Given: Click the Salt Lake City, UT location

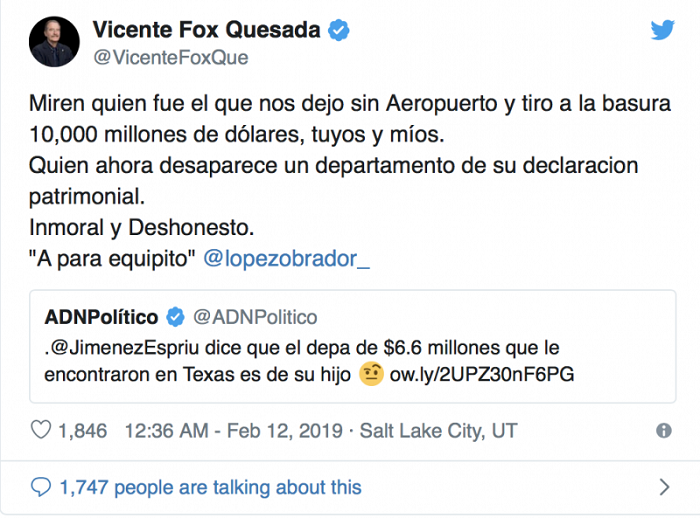Looking at the screenshot, I should pyautogui.click(x=440, y=431).
